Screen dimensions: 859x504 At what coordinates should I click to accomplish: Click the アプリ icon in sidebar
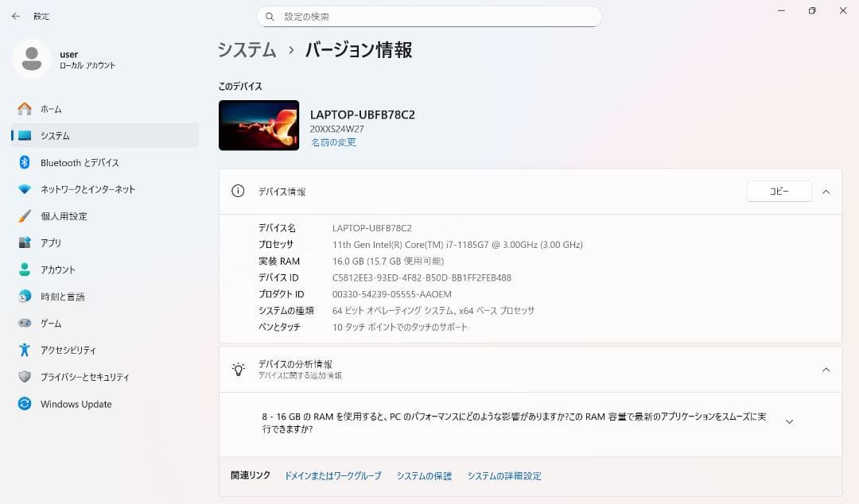pyautogui.click(x=25, y=242)
